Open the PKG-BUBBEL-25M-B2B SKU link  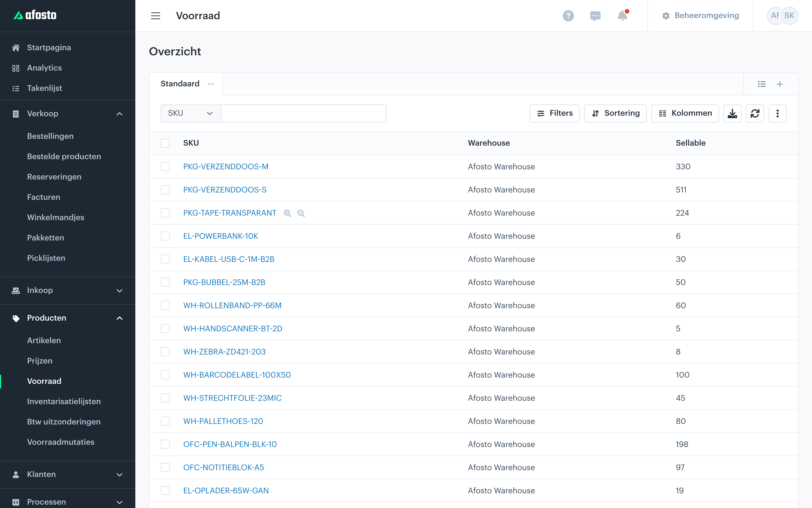224,283
